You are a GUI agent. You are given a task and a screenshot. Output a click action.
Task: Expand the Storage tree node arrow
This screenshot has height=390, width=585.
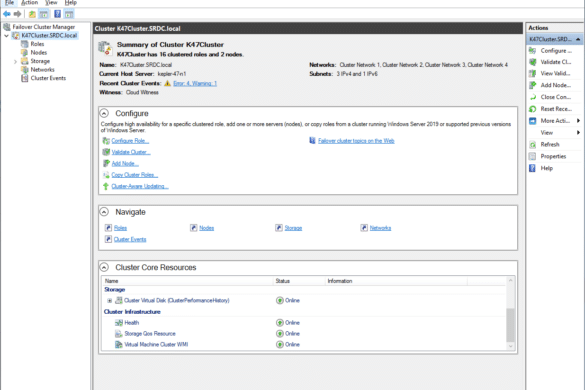pyautogui.click(x=15, y=62)
